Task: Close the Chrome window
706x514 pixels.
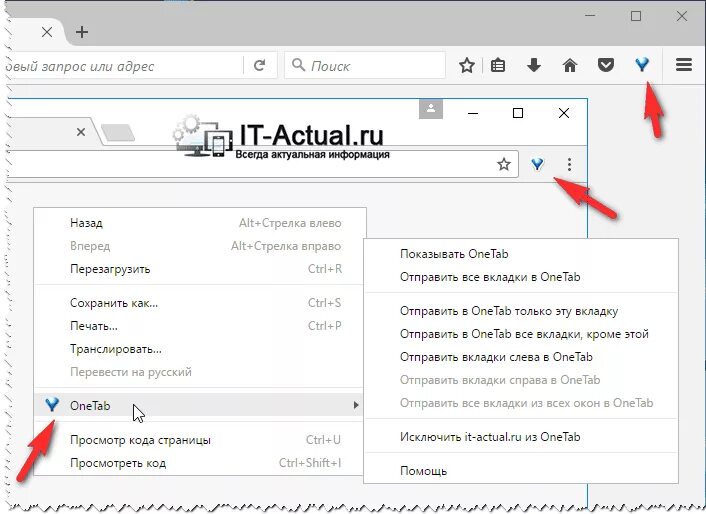Action: (564, 113)
